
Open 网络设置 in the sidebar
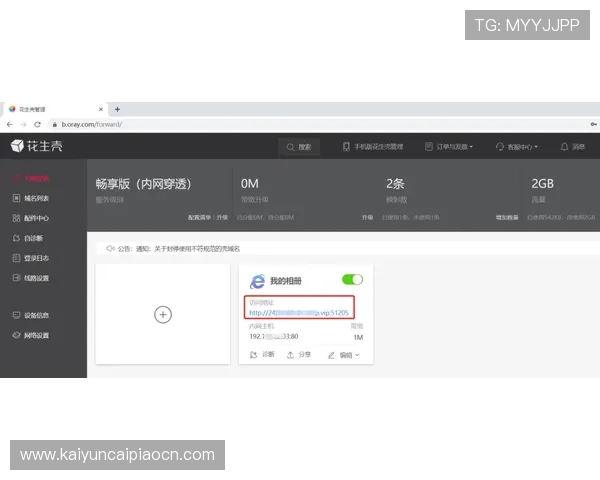[x=31, y=335]
